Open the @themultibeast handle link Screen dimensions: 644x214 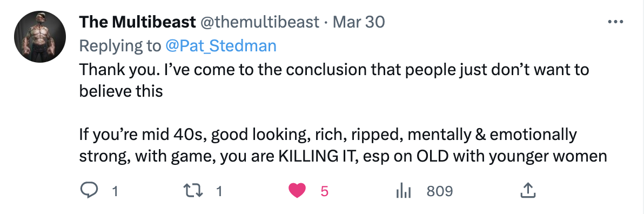tap(259, 22)
